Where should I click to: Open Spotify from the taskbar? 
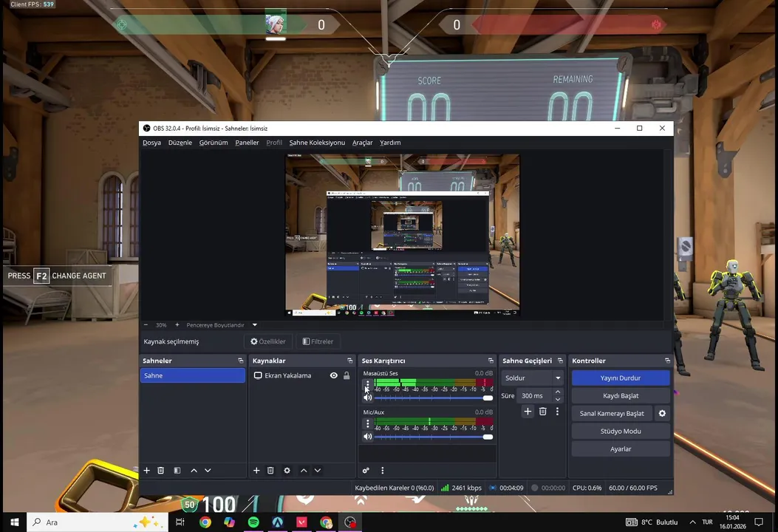tap(253, 522)
